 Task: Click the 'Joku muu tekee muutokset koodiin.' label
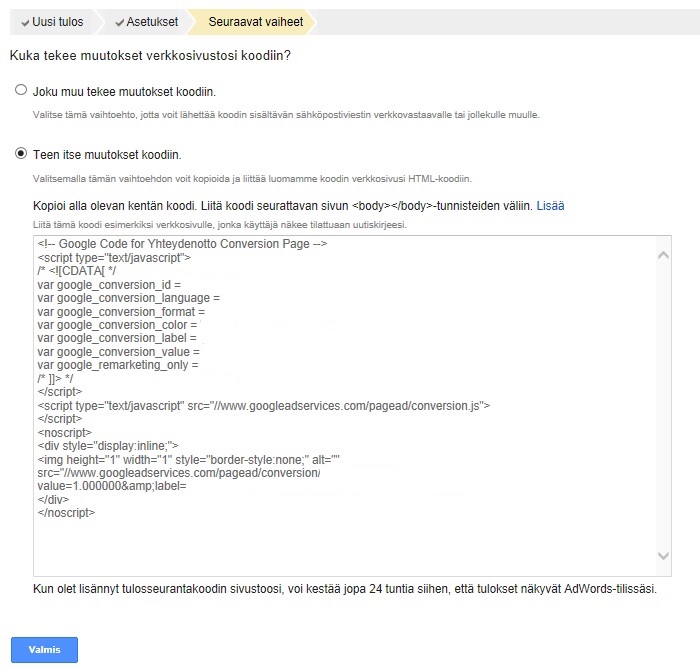point(125,92)
